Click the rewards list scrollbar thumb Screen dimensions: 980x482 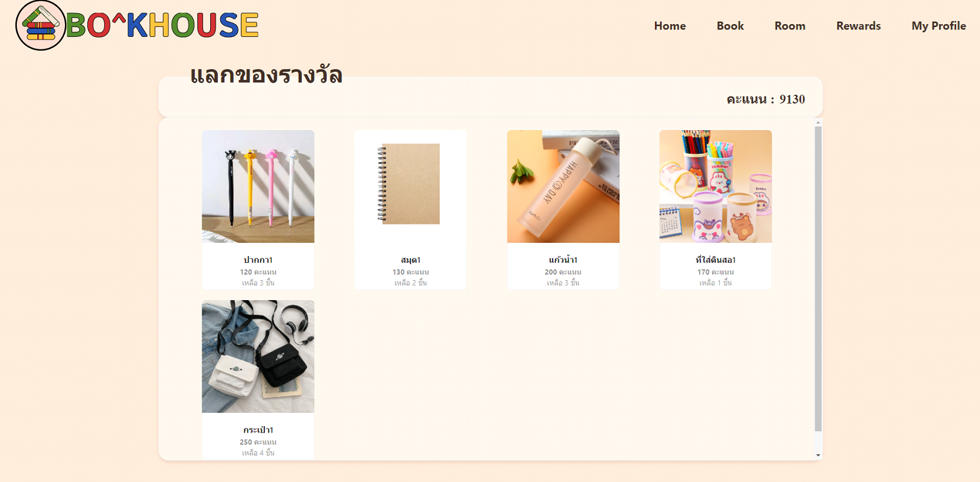click(818, 279)
